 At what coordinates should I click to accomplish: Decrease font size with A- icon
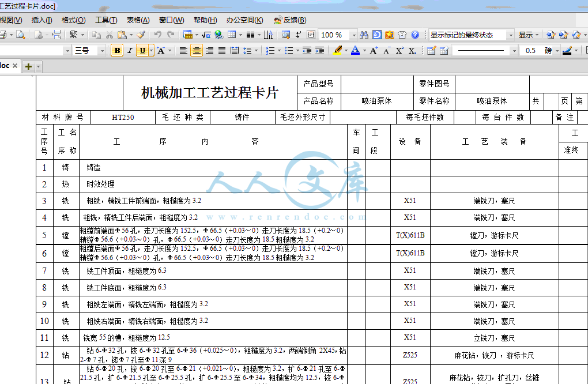387,51
